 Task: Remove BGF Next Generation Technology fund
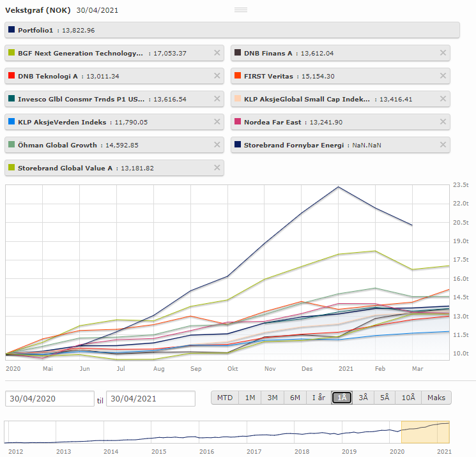point(217,53)
